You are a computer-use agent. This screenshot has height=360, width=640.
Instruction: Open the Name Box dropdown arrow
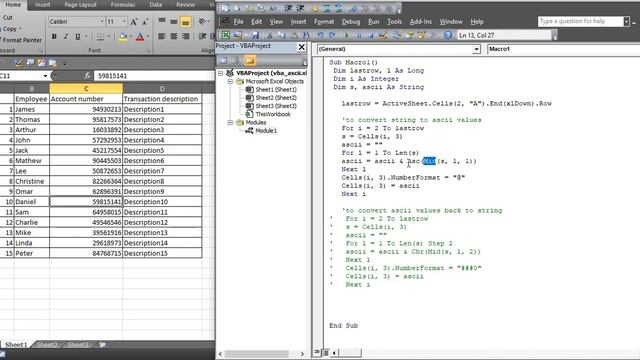click(45, 76)
